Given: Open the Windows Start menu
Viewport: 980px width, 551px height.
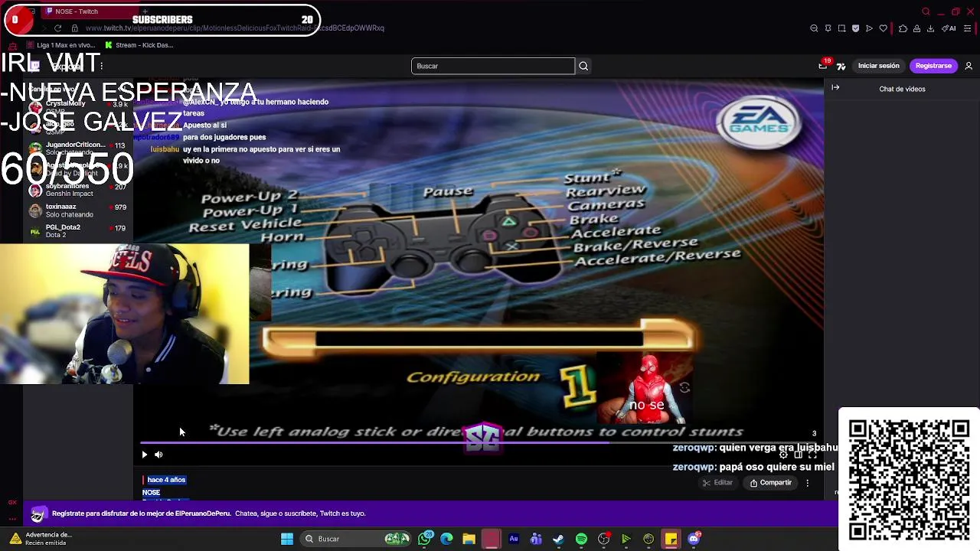Looking at the screenshot, I should click(x=287, y=539).
